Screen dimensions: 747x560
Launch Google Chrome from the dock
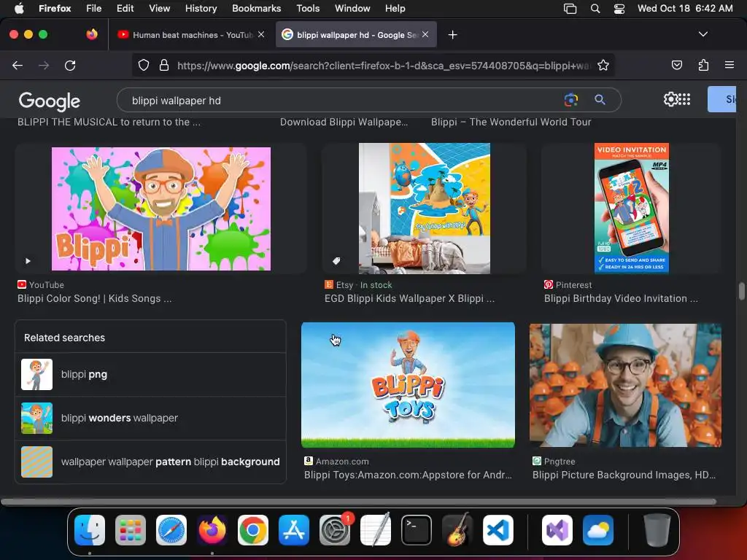click(253, 530)
